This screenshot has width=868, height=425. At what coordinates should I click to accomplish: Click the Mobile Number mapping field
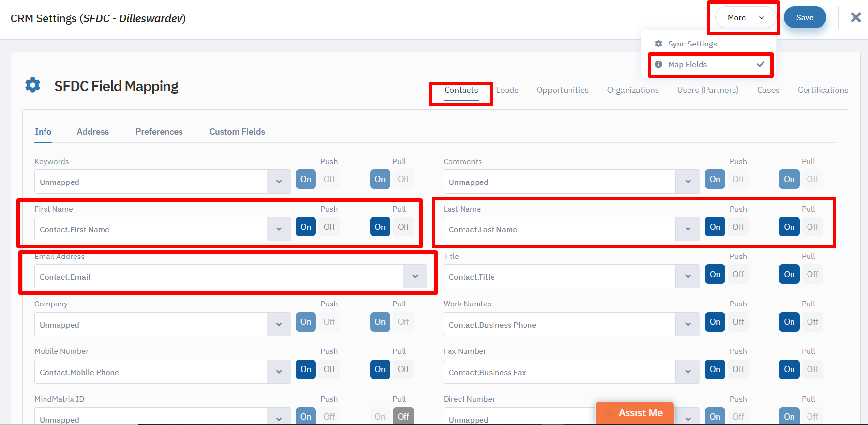tap(150, 372)
